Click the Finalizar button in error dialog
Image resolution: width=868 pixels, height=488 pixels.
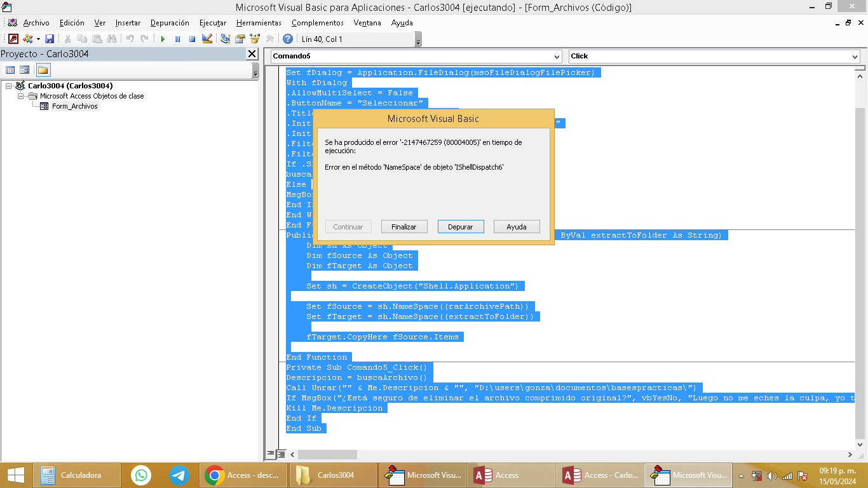click(x=404, y=227)
